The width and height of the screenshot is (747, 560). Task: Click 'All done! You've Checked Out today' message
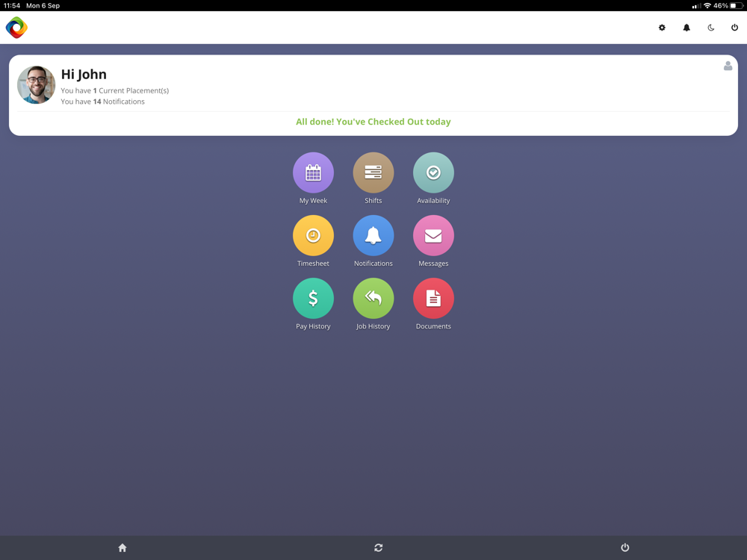click(x=373, y=122)
